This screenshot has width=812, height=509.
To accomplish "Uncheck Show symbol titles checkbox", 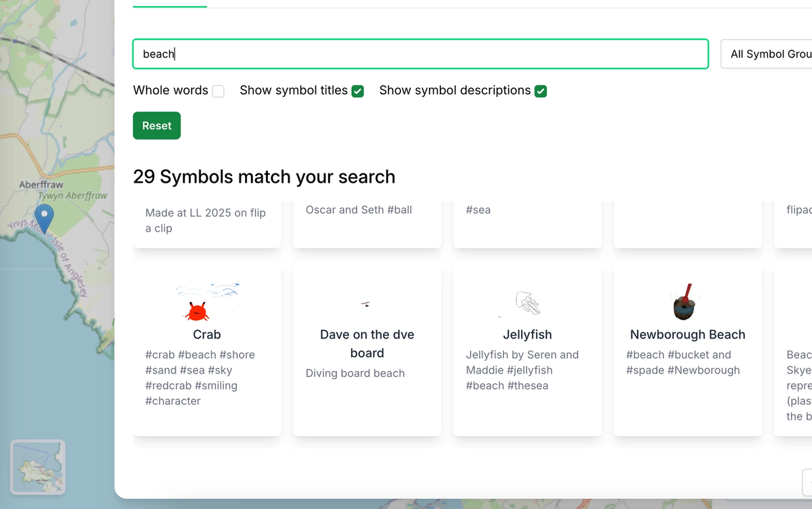I will [x=358, y=91].
